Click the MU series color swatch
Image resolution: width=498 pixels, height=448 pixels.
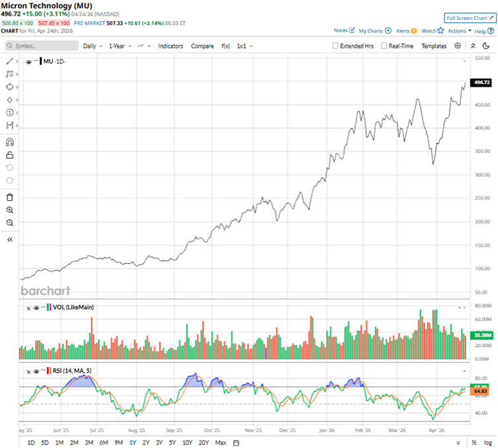[40, 62]
